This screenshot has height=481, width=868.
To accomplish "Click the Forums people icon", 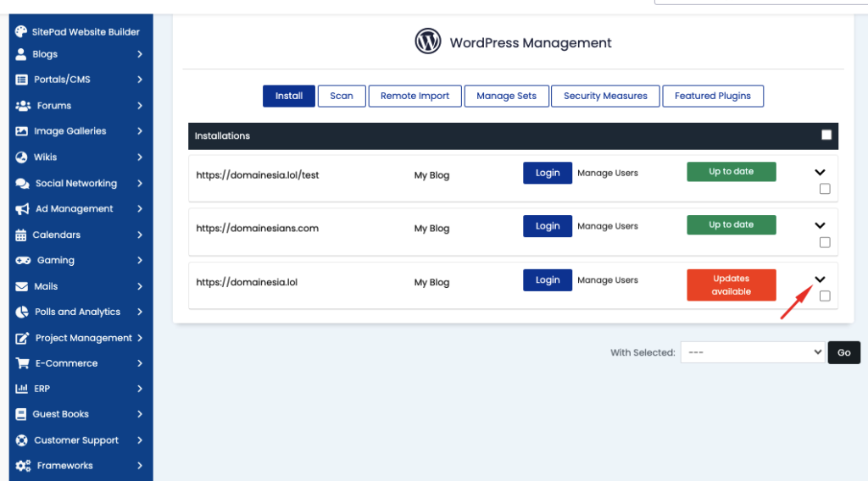I will pos(23,106).
